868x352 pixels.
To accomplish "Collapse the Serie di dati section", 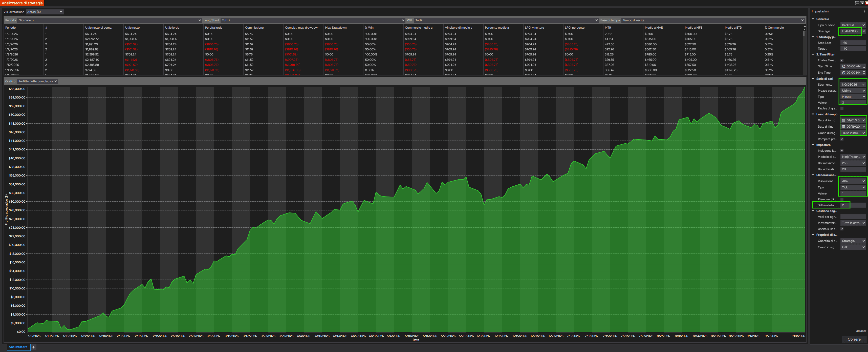I will 813,79.
